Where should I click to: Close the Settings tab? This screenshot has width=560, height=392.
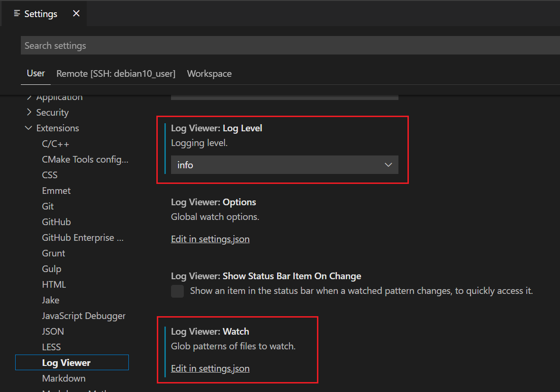[76, 14]
